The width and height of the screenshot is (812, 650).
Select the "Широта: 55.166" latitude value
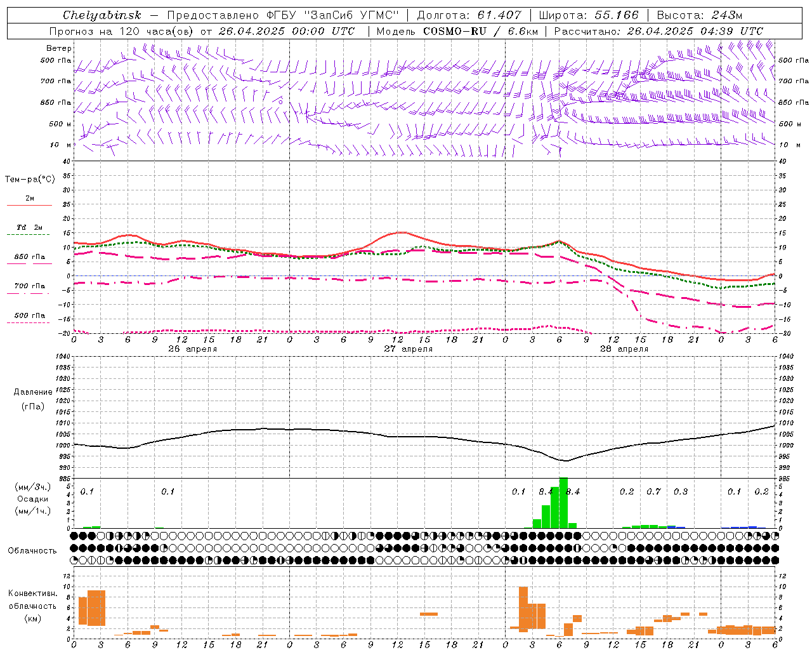[589, 15]
